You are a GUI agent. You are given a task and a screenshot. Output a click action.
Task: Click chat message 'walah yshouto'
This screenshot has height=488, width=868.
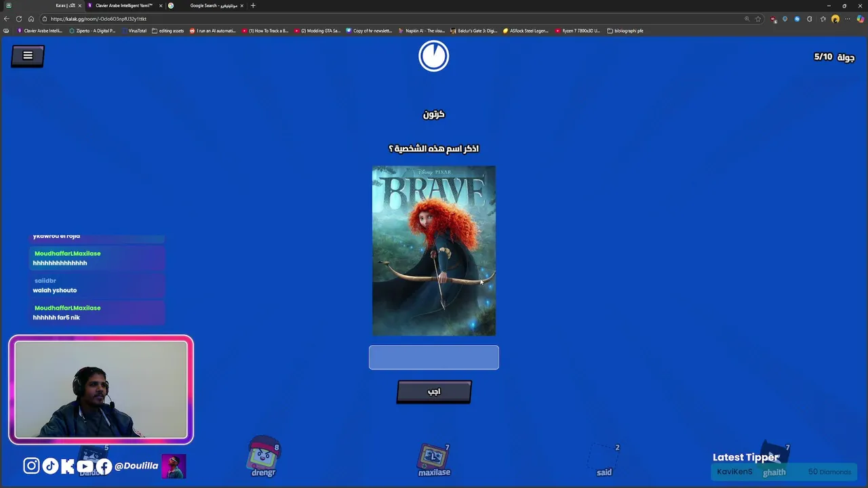tap(55, 290)
